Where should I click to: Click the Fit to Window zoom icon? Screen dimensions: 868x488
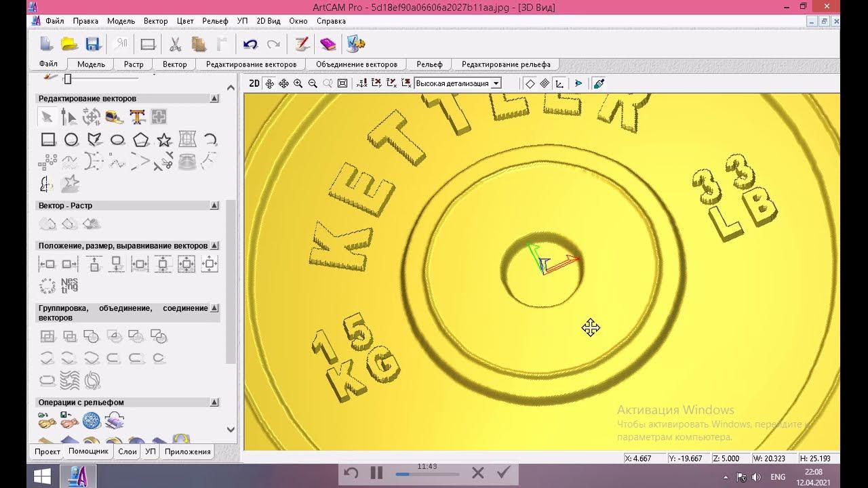point(342,83)
